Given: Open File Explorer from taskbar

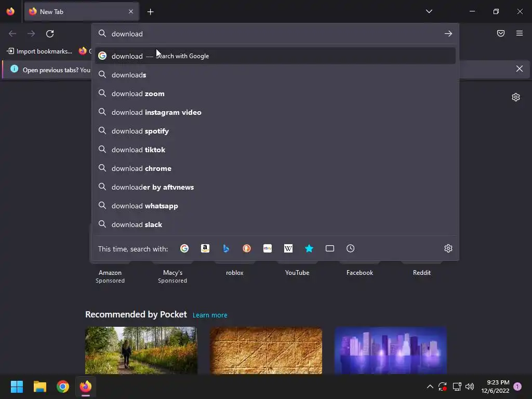Looking at the screenshot, I should pyautogui.click(x=39, y=387).
